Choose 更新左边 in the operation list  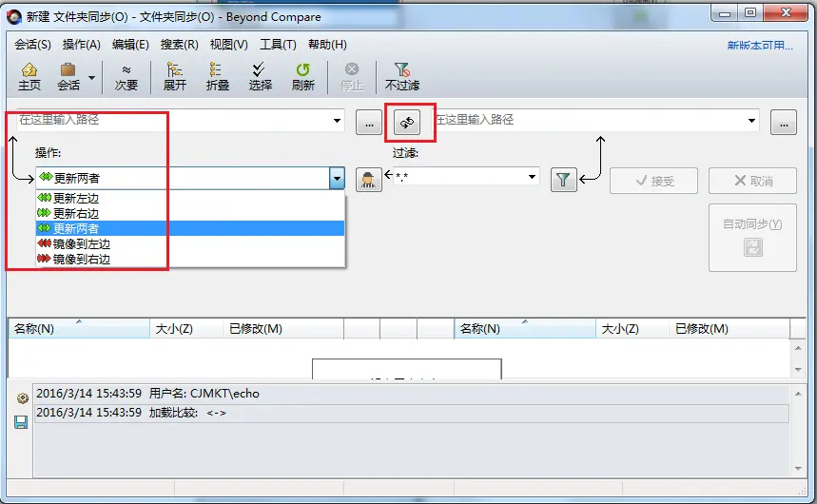tap(190, 198)
